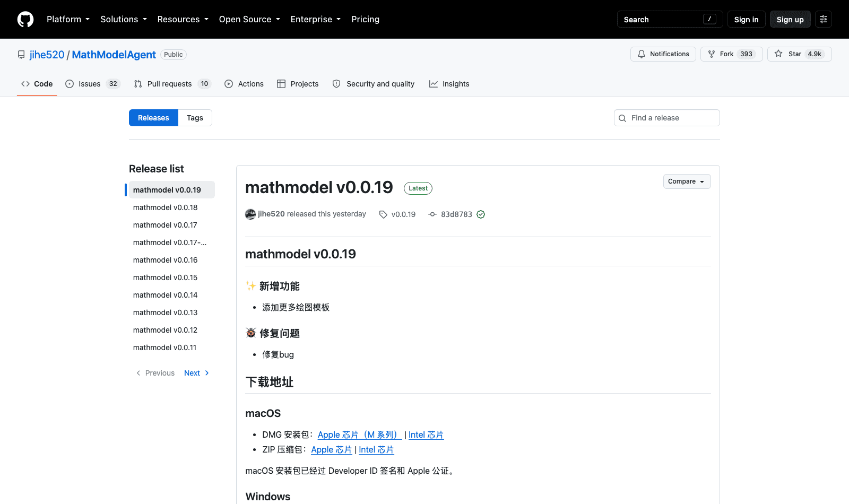The width and height of the screenshot is (849, 504).
Task: Click the verified signature check icon
Action: 481,214
